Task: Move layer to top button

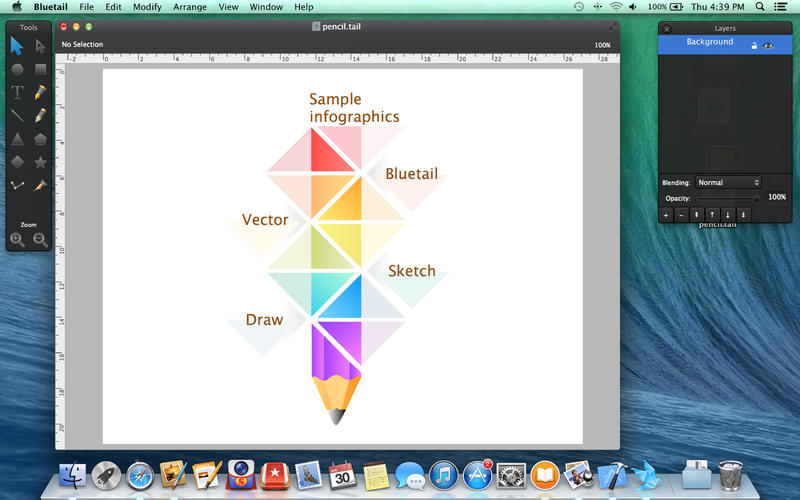Action: pyautogui.click(x=696, y=215)
